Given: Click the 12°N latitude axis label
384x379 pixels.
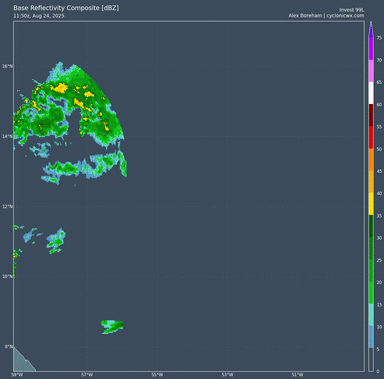Looking at the screenshot, I should [8, 207].
